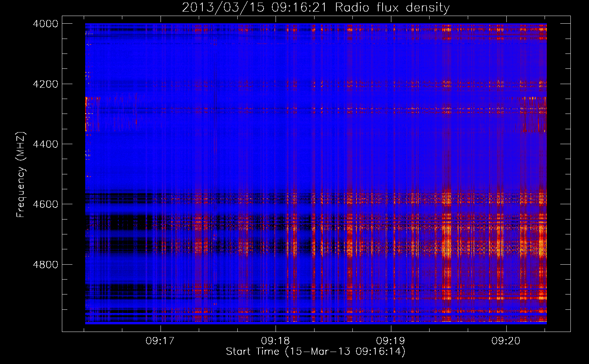Select the 09:18 time tick label

(x=276, y=341)
